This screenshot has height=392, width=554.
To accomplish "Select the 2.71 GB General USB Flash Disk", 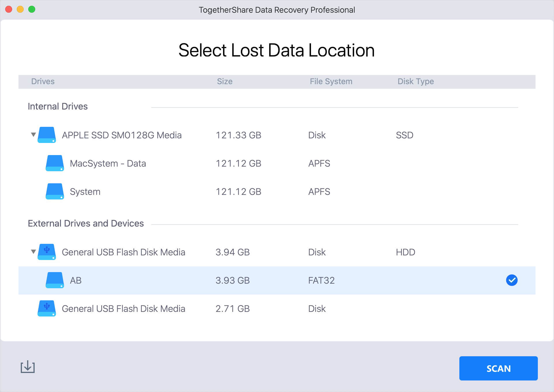I will click(x=123, y=309).
